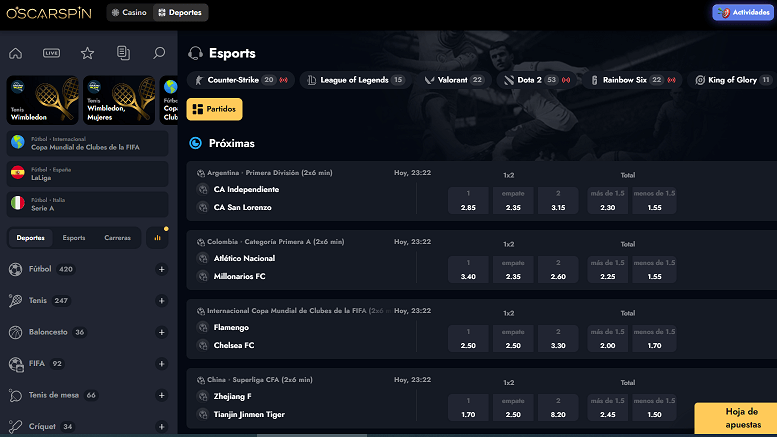Switch to the Esports tab
Image resolution: width=777 pixels, height=437 pixels.
coord(74,238)
